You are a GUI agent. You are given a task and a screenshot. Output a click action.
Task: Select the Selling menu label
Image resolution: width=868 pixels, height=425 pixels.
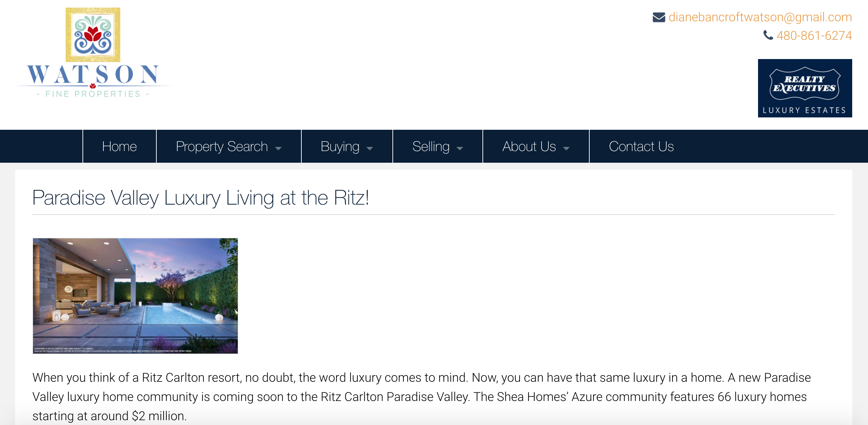pos(431,147)
